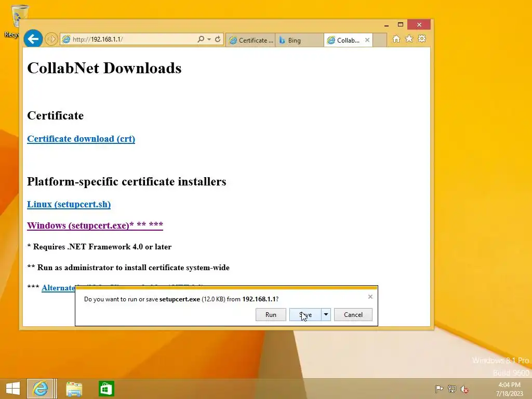Screen dimensions: 532x399
Task: Minimize the Internet Explorer window
Action: pyautogui.click(x=387, y=25)
